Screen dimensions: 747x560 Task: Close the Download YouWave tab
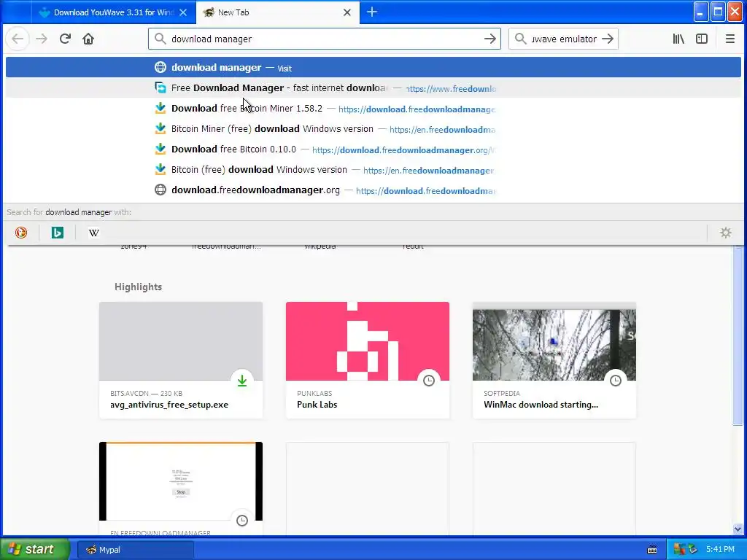coord(183,13)
